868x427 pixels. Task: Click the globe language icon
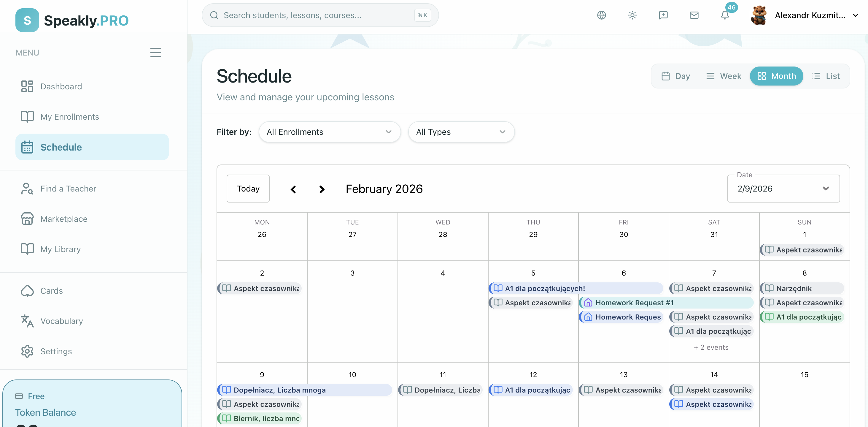(x=602, y=15)
